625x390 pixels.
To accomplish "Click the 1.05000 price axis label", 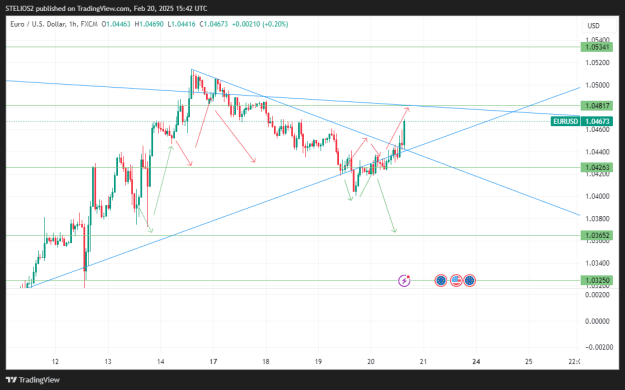I will click(597, 85).
